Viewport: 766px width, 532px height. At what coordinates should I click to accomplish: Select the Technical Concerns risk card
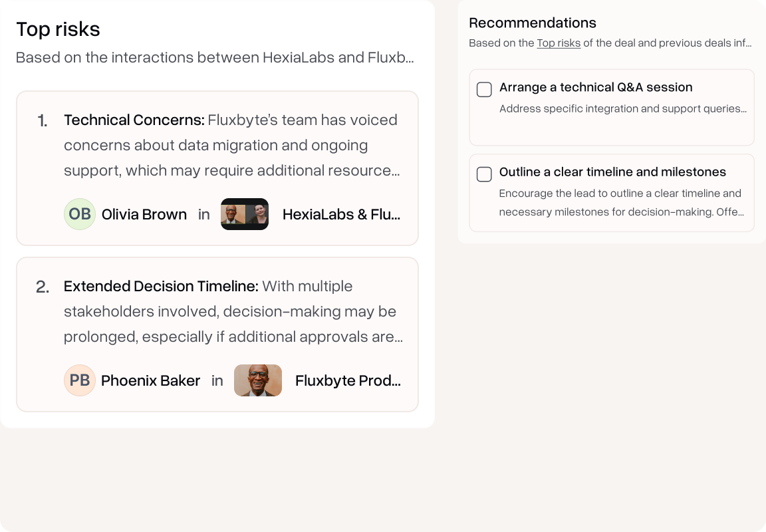click(x=217, y=168)
